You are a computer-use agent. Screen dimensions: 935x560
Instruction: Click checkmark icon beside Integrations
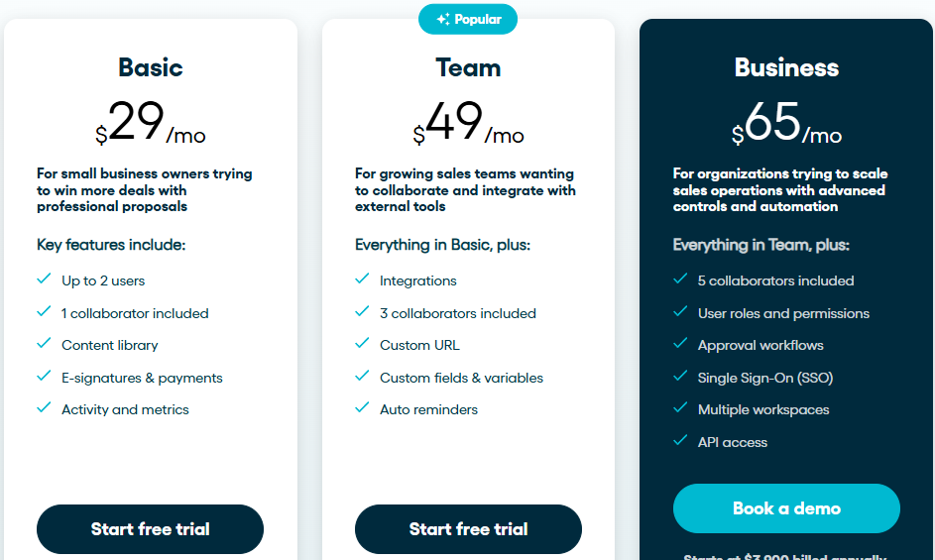362,280
